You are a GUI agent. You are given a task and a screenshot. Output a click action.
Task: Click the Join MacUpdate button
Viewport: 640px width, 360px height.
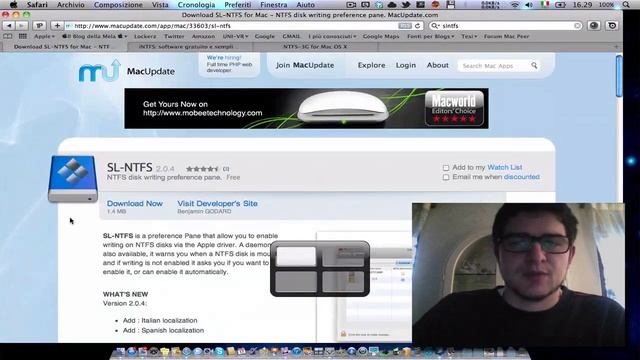(x=305, y=65)
